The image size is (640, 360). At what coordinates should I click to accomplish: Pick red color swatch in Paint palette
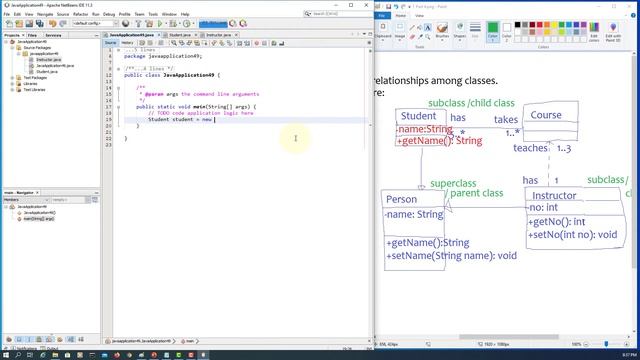[540, 24]
